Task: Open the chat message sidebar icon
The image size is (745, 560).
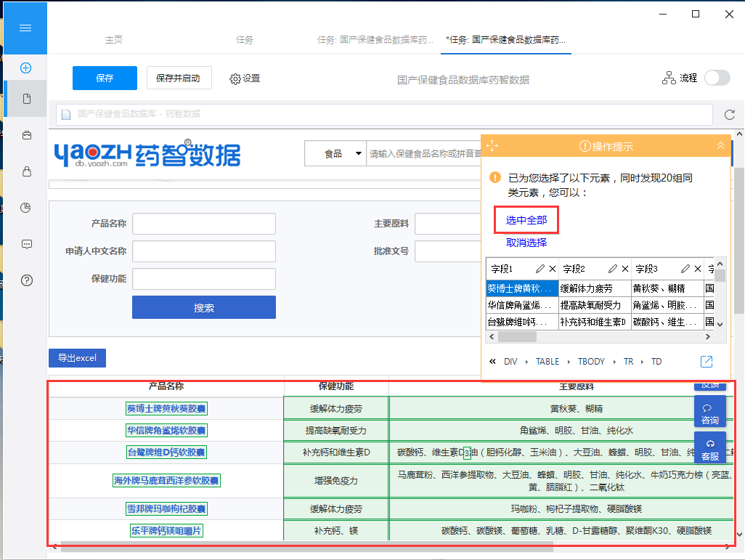Action: coord(27,244)
